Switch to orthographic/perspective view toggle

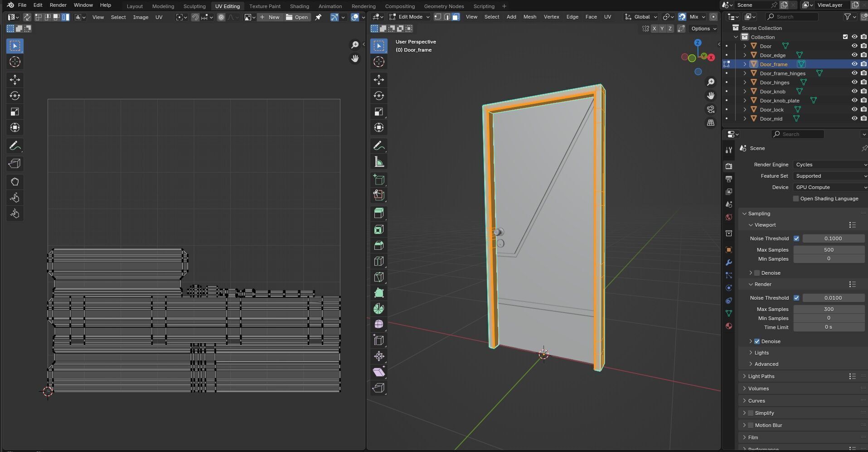[711, 123]
